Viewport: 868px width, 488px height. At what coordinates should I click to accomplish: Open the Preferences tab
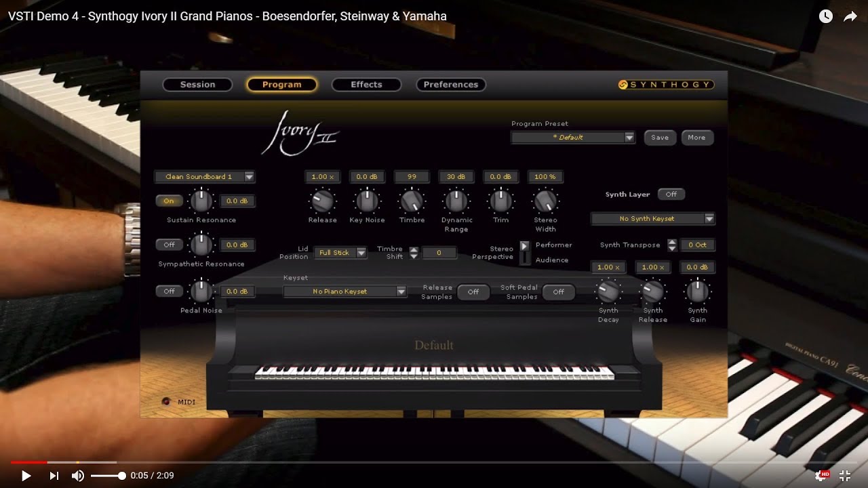(451, 85)
